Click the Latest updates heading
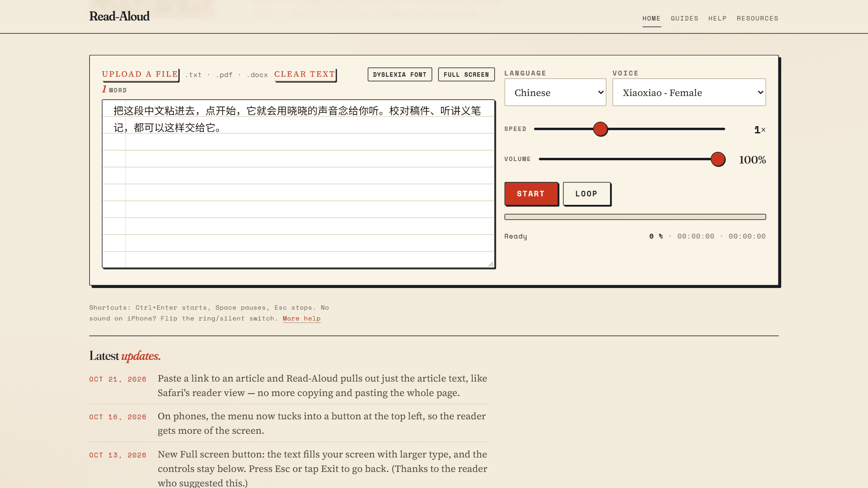The height and width of the screenshot is (488, 868). pos(125,356)
